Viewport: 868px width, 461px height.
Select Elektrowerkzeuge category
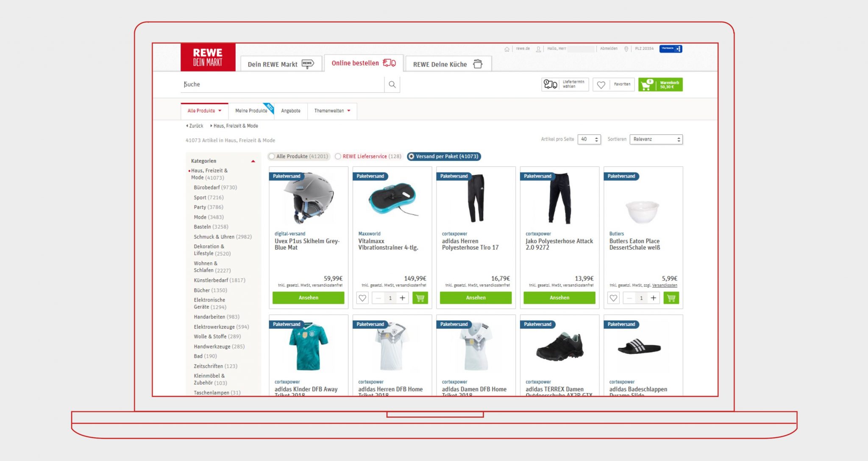221,327
